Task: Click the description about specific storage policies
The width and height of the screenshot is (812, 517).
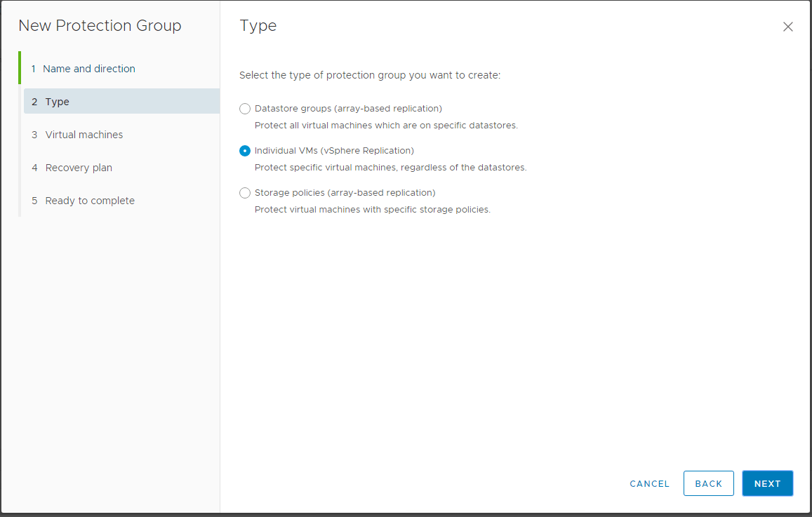Action: (x=372, y=210)
